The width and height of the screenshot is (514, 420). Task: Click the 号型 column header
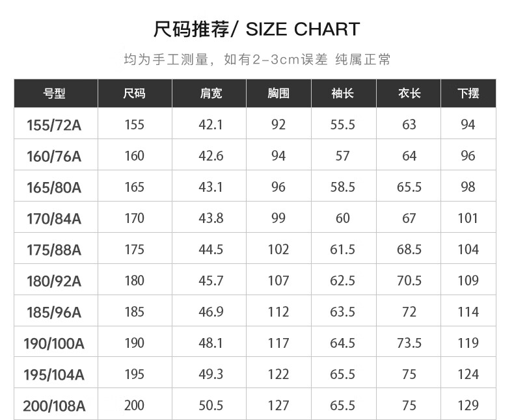point(55,94)
